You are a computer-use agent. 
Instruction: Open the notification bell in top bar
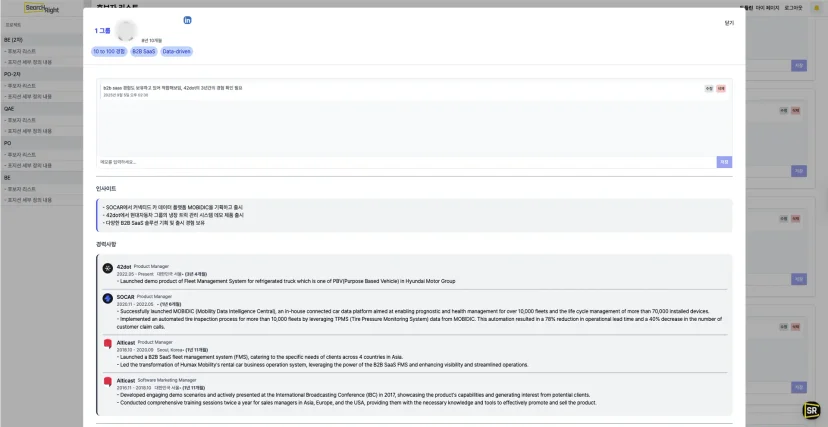click(x=817, y=8)
